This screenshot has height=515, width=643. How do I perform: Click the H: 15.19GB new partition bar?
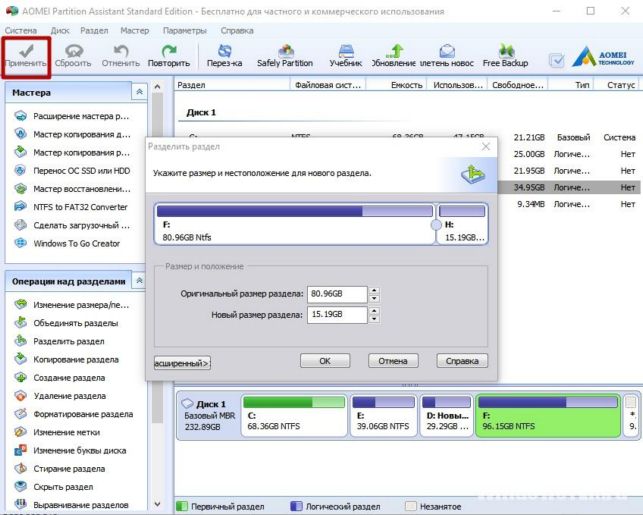tap(462, 224)
